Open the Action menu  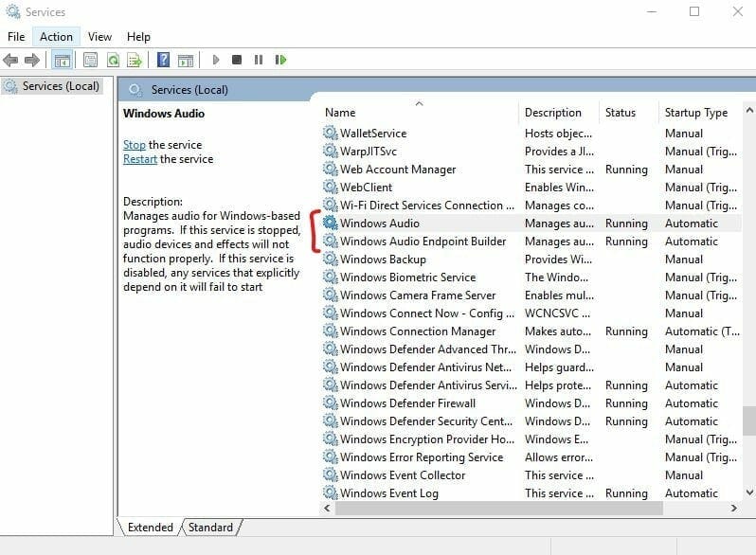(x=56, y=36)
